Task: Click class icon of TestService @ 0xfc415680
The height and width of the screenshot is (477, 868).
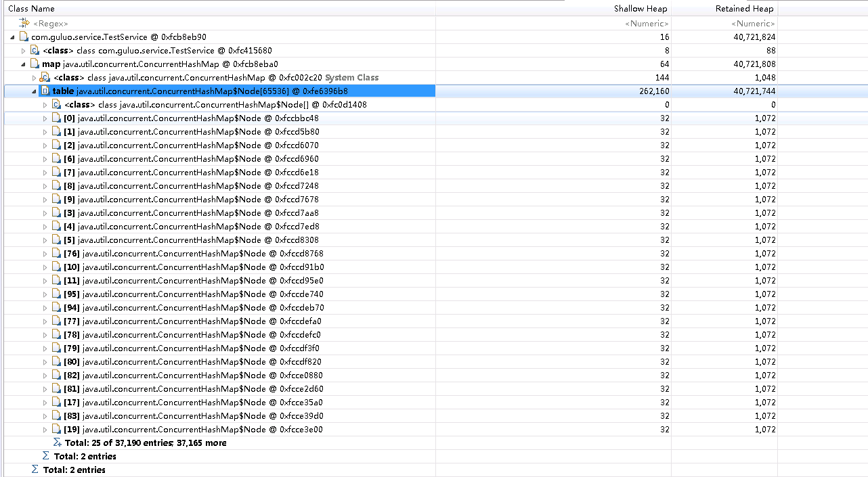Action: (x=35, y=51)
